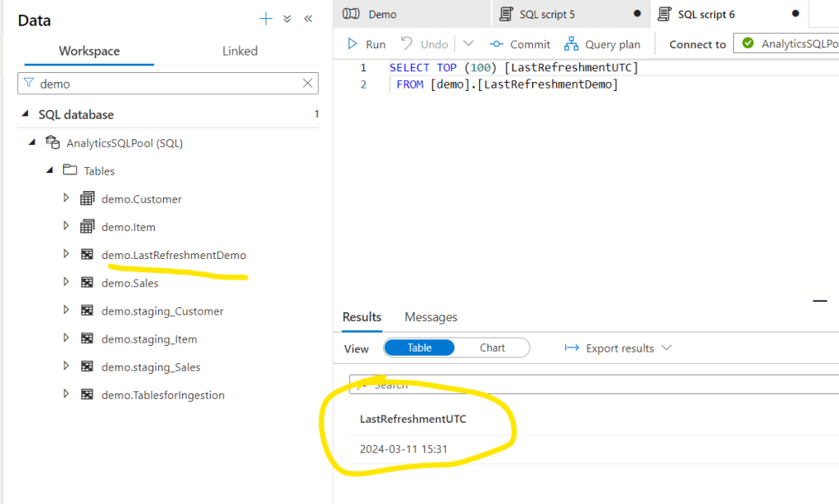Collapse the Tables folder

pos(49,170)
